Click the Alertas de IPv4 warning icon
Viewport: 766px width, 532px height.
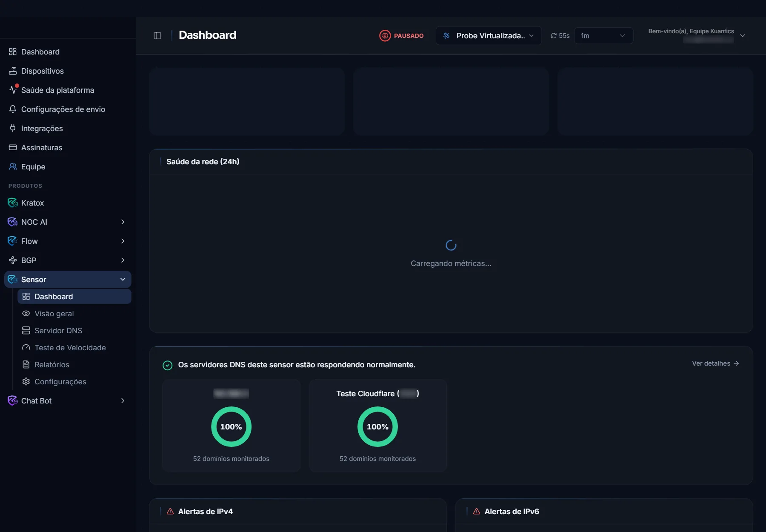click(170, 512)
